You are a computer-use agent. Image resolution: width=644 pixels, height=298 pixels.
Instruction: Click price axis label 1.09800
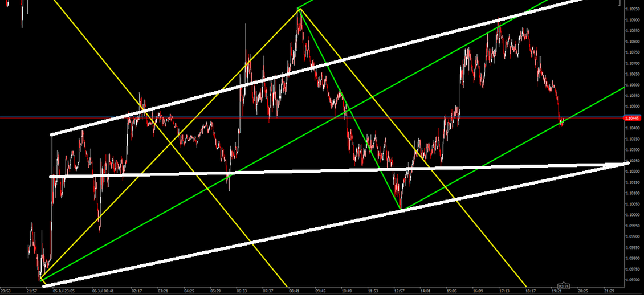[633, 258]
